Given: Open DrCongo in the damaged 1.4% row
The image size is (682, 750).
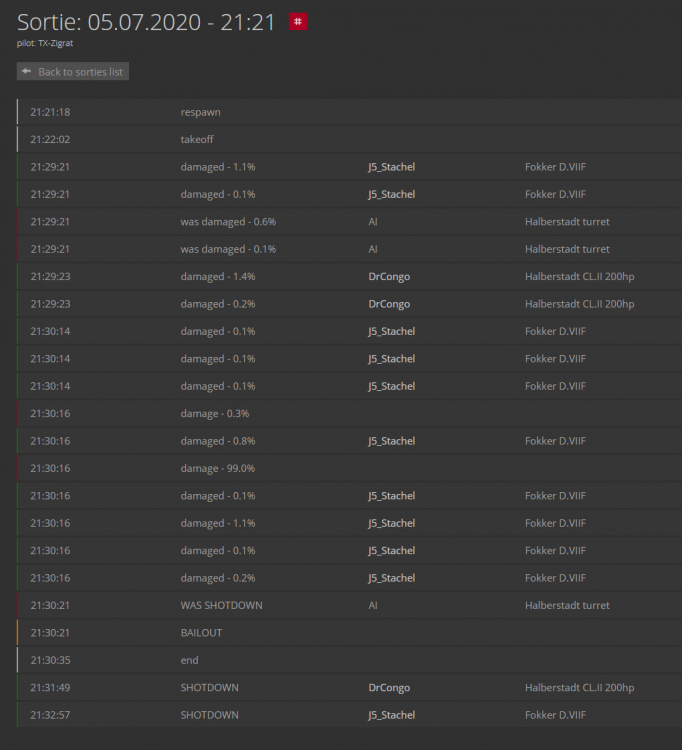Looking at the screenshot, I should click(389, 276).
